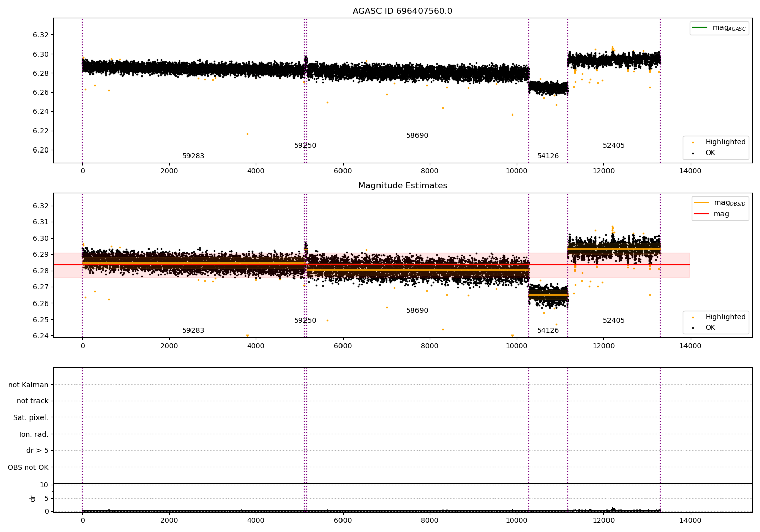Viewport: 760px width, 532px height.
Task: Click the 'Ion. rad.' flag label
Action: coord(34,434)
